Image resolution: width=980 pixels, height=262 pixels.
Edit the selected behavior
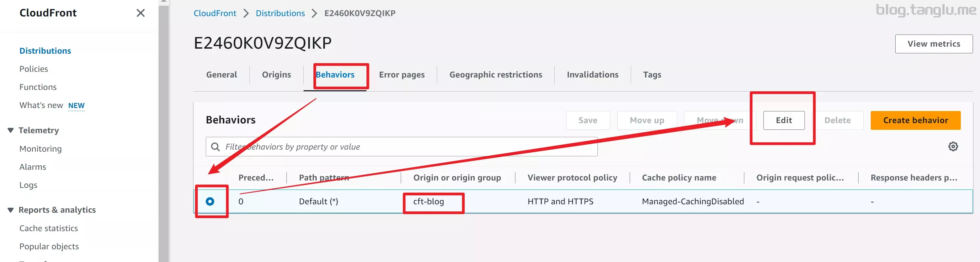pyautogui.click(x=784, y=120)
